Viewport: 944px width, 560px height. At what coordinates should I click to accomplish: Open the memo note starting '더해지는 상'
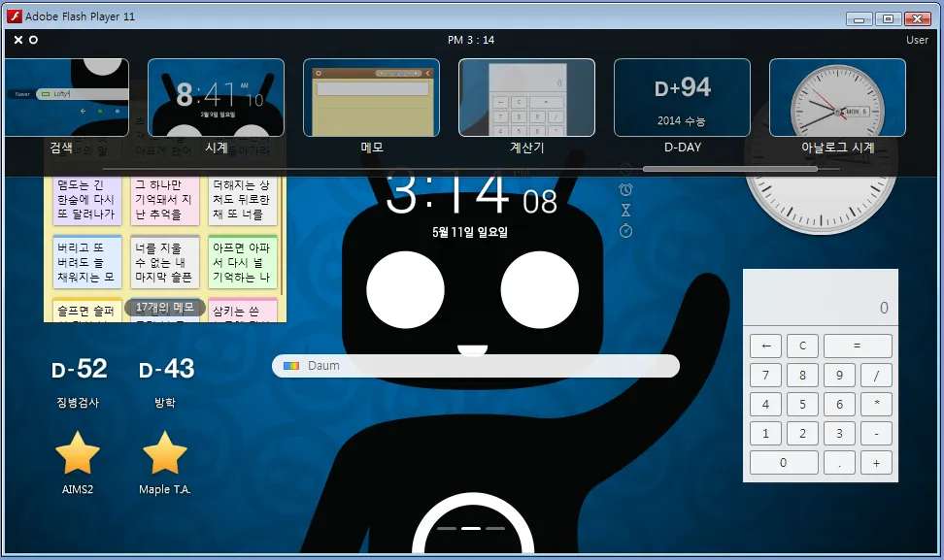click(x=243, y=200)
